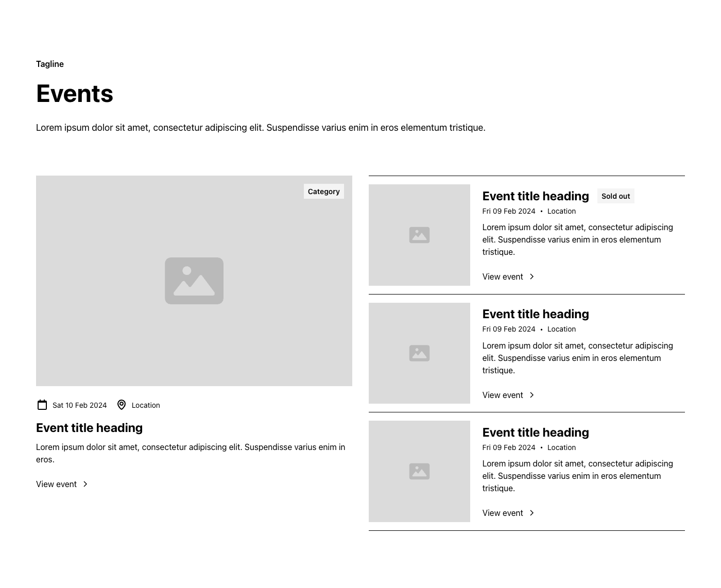Click the Event title heading of the middle list event
Screen dimensions: 721x588
536,314
